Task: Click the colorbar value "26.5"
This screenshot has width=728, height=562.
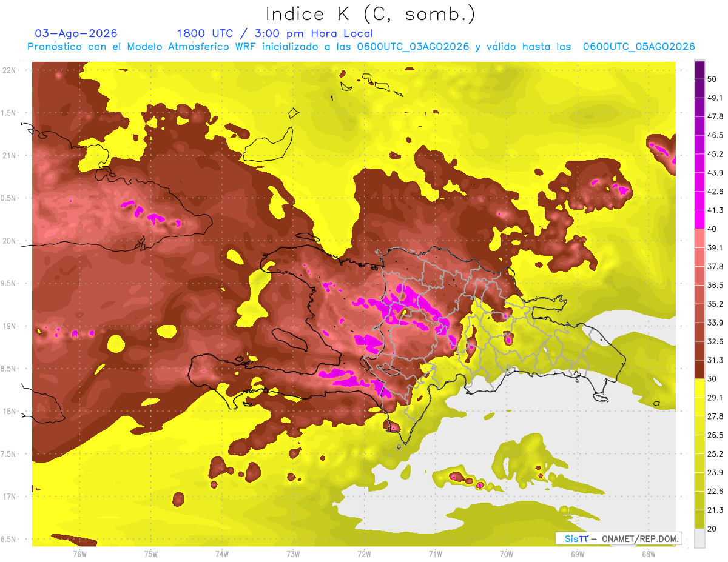Action: point(716,435)
